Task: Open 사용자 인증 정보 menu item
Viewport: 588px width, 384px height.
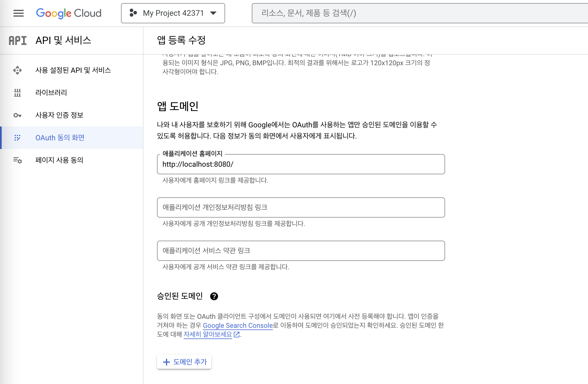Action: point(59,115)
